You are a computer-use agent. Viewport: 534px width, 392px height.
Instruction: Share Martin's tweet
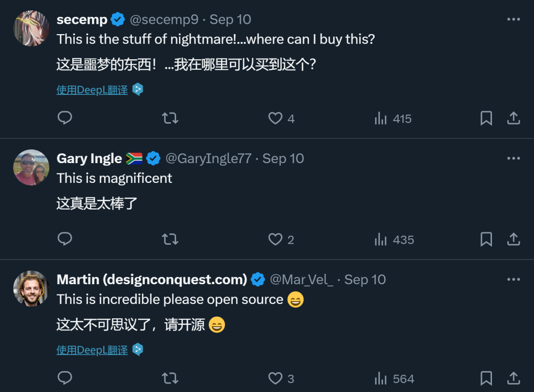click(513, 378)
